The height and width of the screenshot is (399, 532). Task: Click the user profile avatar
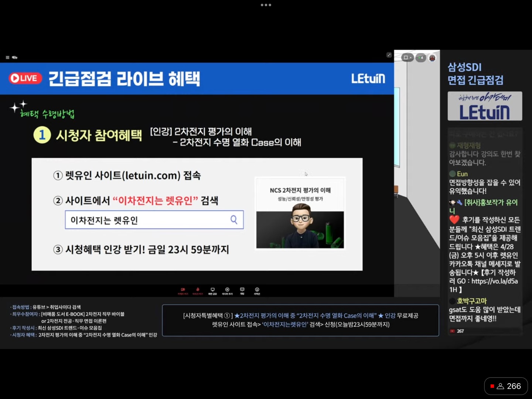coord(432,58)
